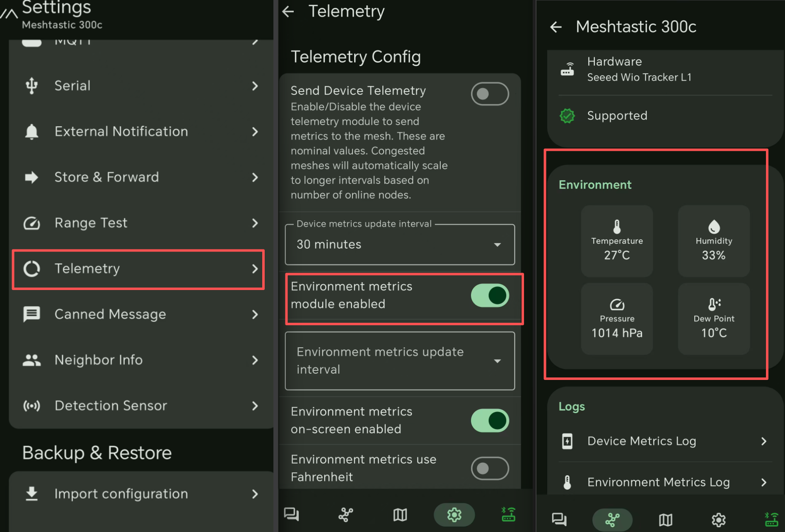Image resolution: width=785 pixels, height=532 pixels.
Task: Open the Telemetry settings entry
Action: [x=138, y=269]
